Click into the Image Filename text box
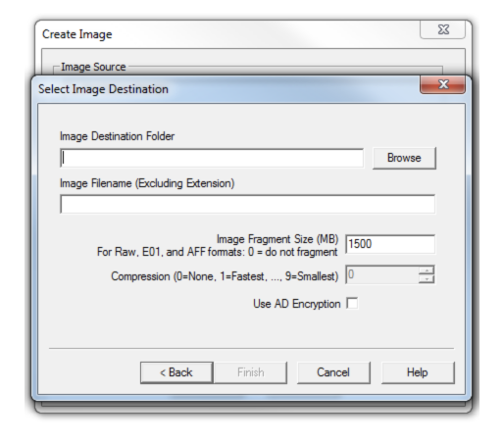The height and width of the screenshot is (443, 504). pyautogui.click(x=247, y=204)
